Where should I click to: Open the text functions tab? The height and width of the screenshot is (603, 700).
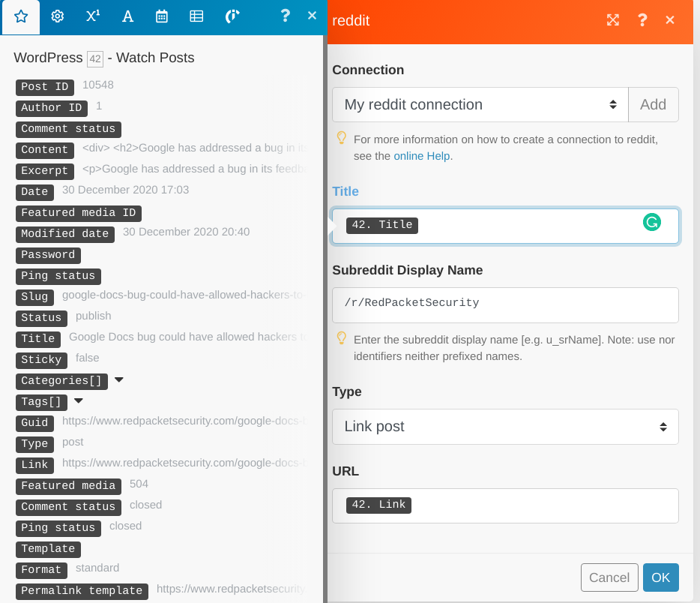[x=127, y=16]
